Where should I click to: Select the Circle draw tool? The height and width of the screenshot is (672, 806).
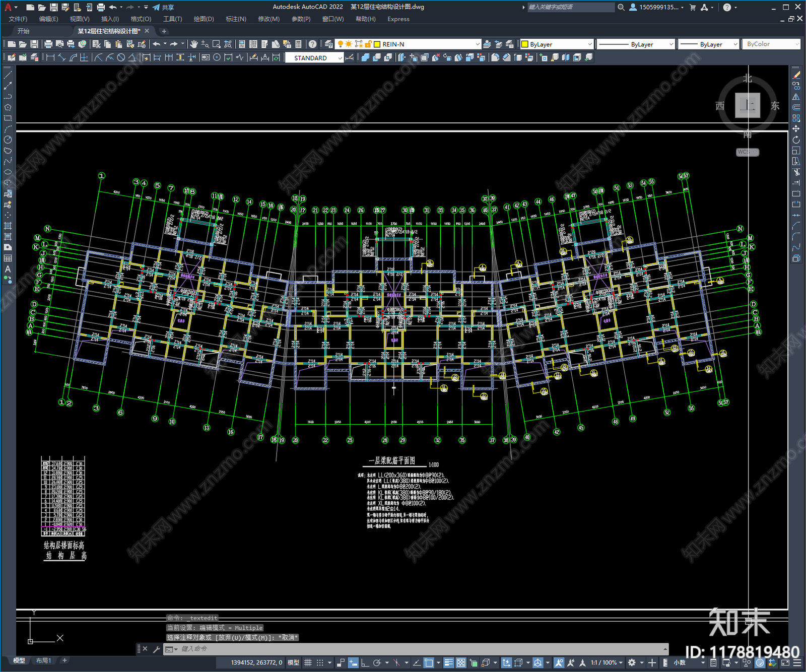click(8, 140)
